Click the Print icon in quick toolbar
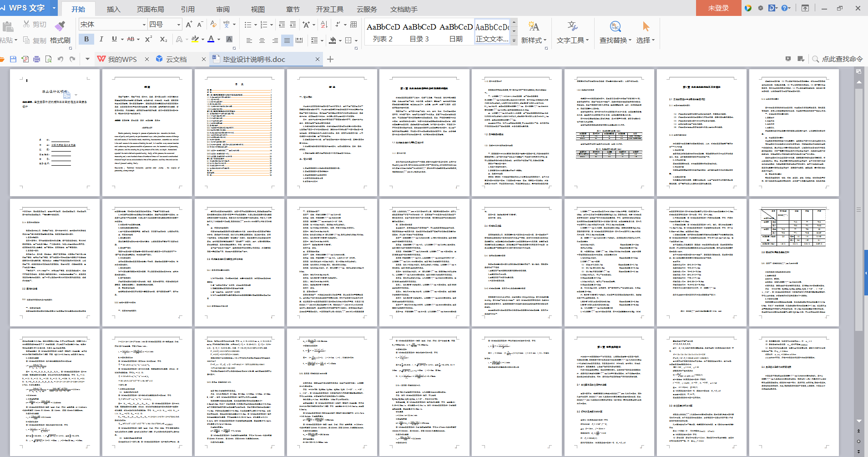 37,59
